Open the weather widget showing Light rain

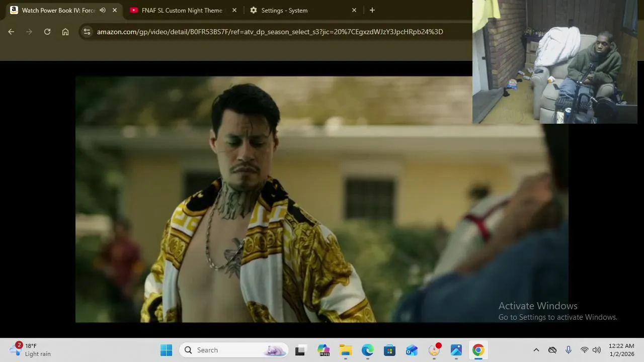click(x=30, y=350)
